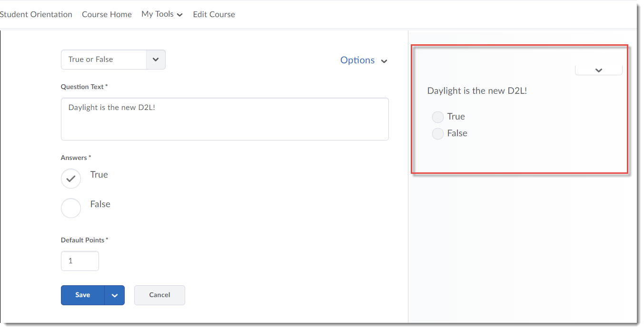Click the Default Points input field
This screenshot has width=644, height=330.
pyautogui.click(x=80, y=261)
